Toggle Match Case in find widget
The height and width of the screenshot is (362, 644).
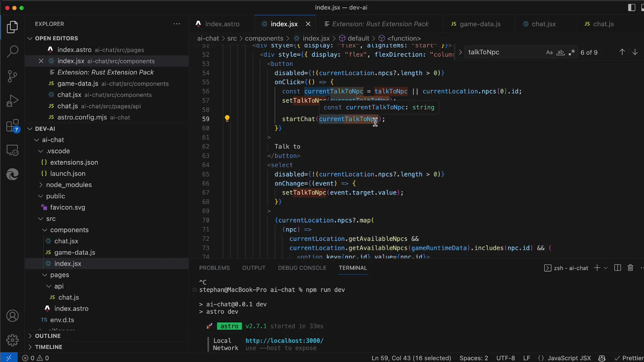click(x=549, y=52)
